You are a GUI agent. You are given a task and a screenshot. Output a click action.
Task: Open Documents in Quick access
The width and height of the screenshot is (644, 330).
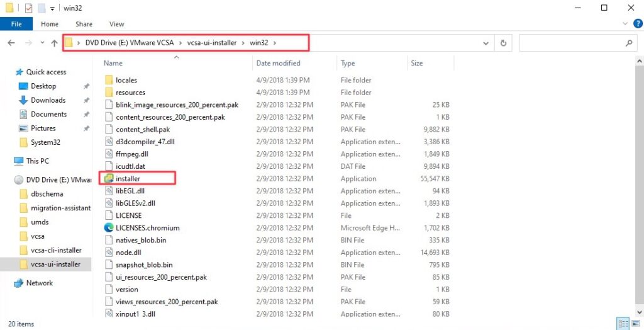coord(48,114)
